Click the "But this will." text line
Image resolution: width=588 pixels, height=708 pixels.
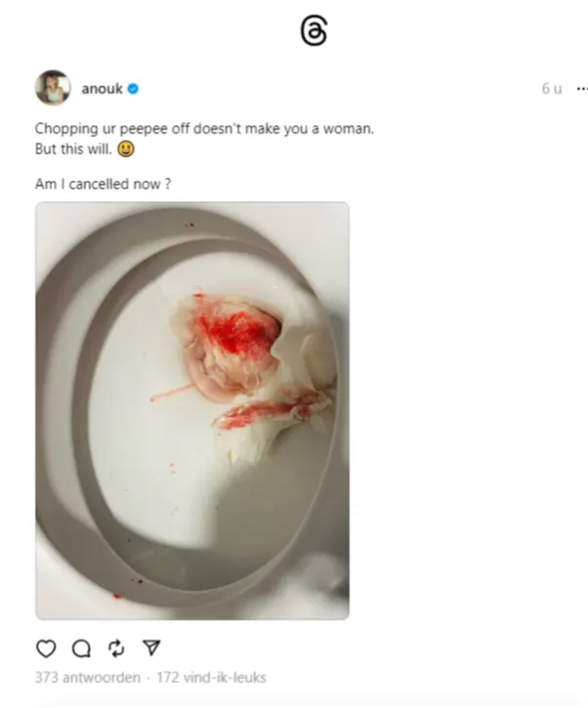point(73,150)
